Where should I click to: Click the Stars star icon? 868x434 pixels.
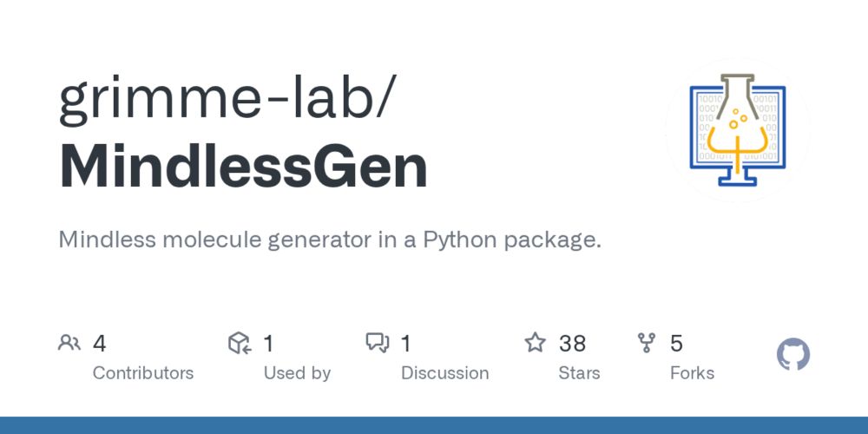[535, 343]
